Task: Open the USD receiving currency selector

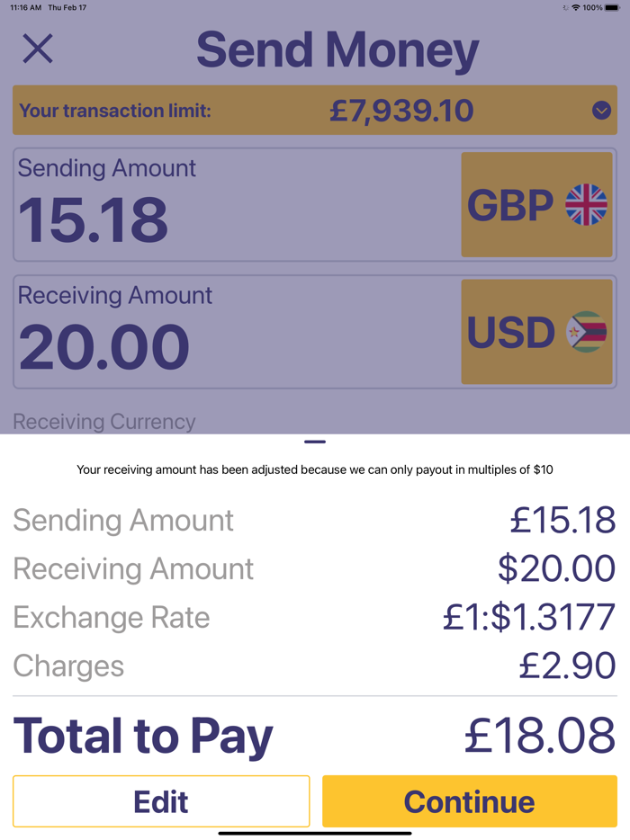Action: pyautogui.click(x=536, y=331)
